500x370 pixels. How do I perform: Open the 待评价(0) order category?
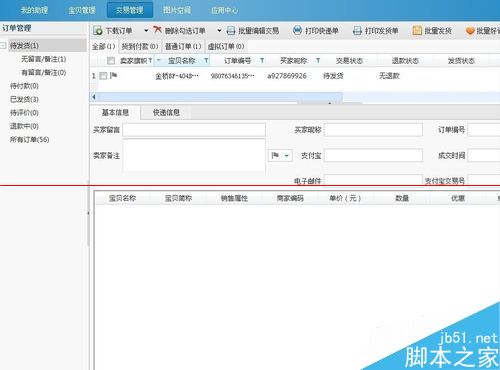pos(24,113)
